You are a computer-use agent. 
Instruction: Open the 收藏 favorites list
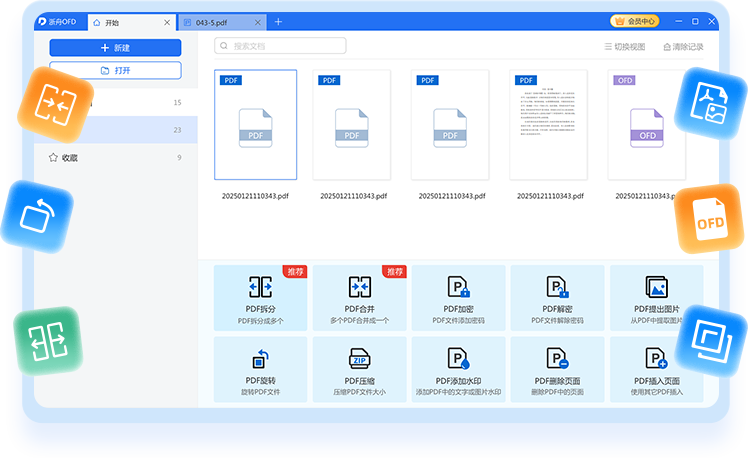coord(70,158)
